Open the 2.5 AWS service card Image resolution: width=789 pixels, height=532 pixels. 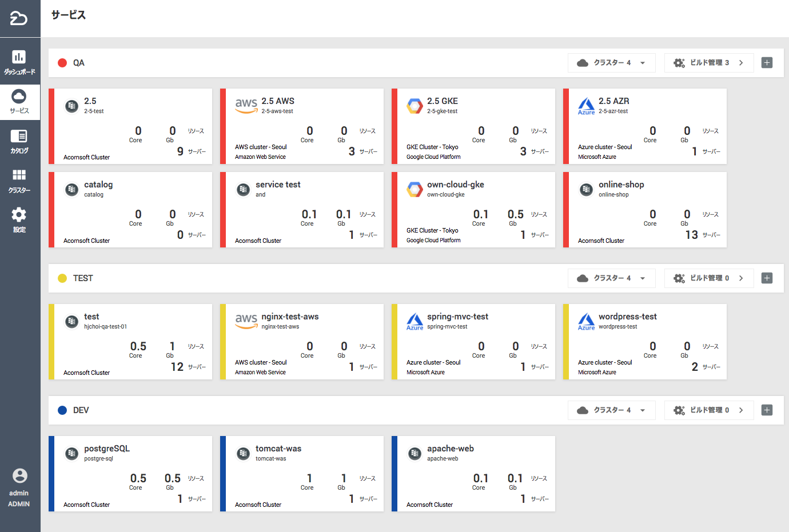tap(302, 126)
